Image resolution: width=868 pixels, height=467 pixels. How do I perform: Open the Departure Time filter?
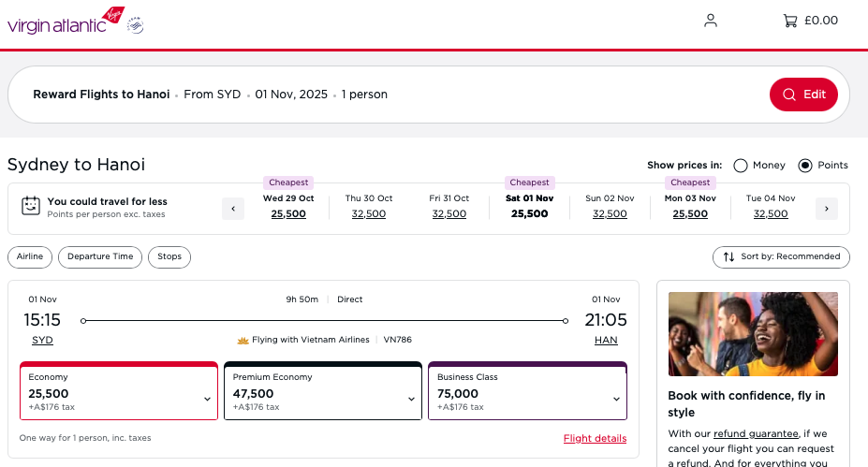(x=100, y=256)
